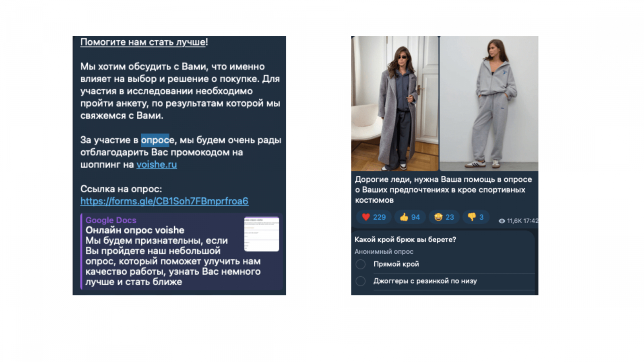Screen dimensions: 644x362
Task: Click the poll question 'Какой крой брюк вы берете?'
Action: 405,239
